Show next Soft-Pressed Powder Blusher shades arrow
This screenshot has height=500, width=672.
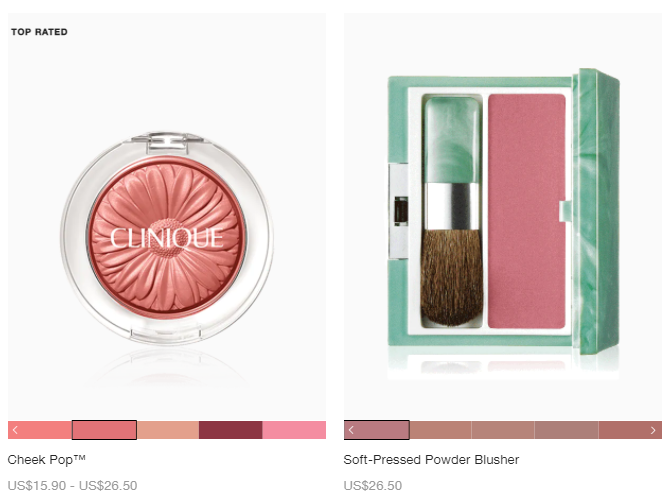coord(653,430)
